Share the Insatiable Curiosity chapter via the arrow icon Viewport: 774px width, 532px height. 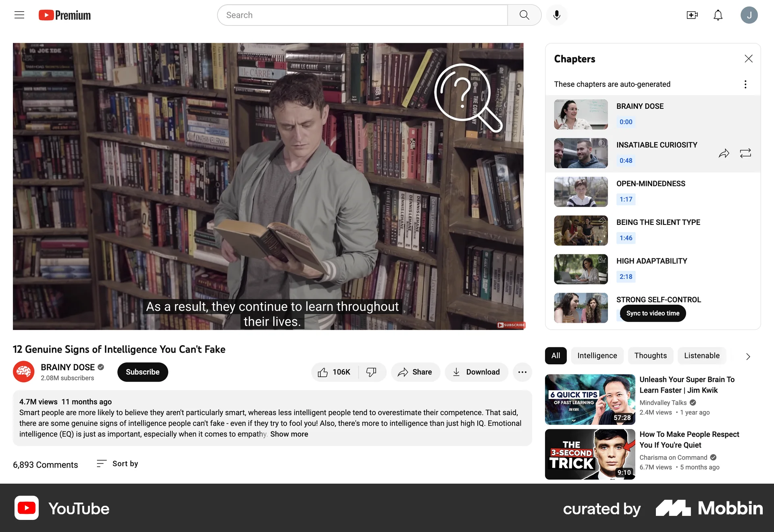point(724,153)
